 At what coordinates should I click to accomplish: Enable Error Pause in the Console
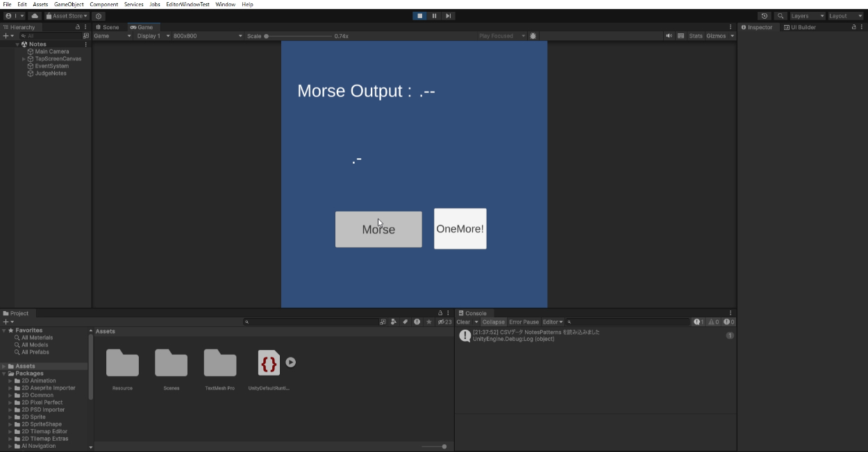[524, 322]
